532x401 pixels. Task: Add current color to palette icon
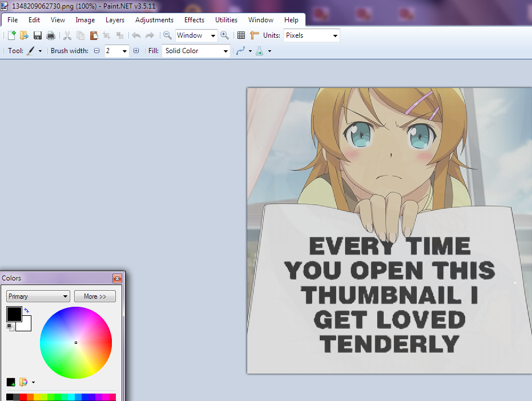[11, 382]
